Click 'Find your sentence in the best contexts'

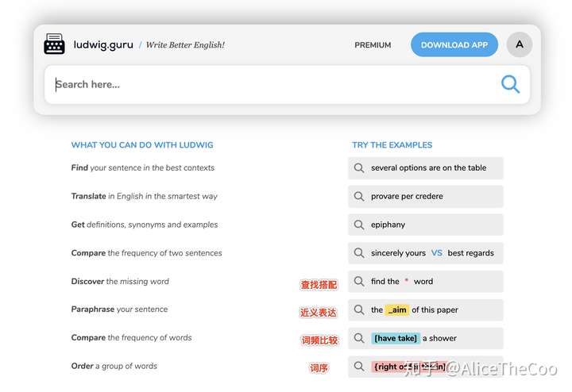pos(143,168)
